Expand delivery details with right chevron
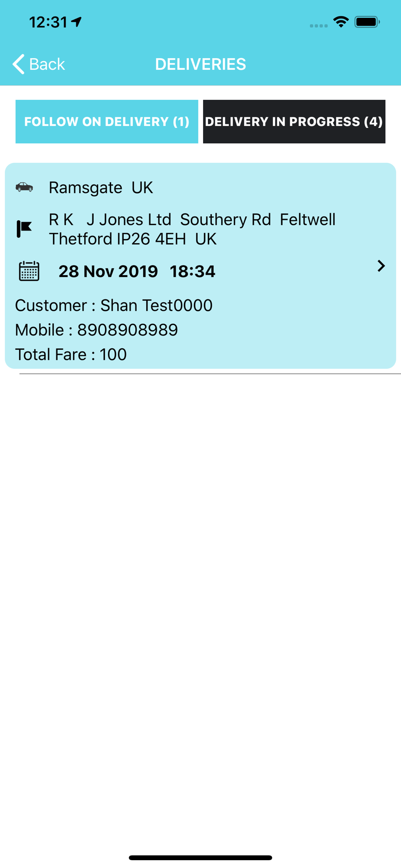This screenshot has width=401, height=868. click(x=381, y=266)
